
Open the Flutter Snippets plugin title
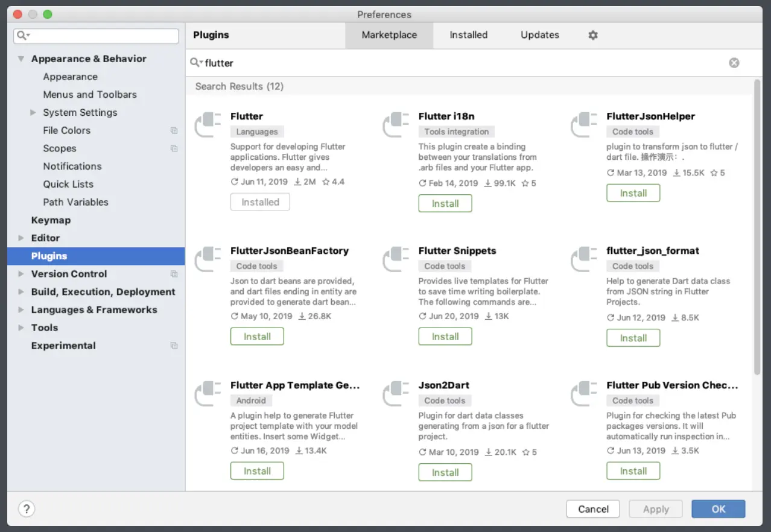coord(457,251)
